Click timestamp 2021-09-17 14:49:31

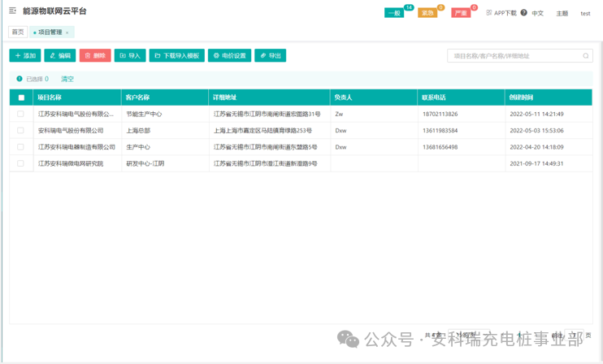pos(536,163)
